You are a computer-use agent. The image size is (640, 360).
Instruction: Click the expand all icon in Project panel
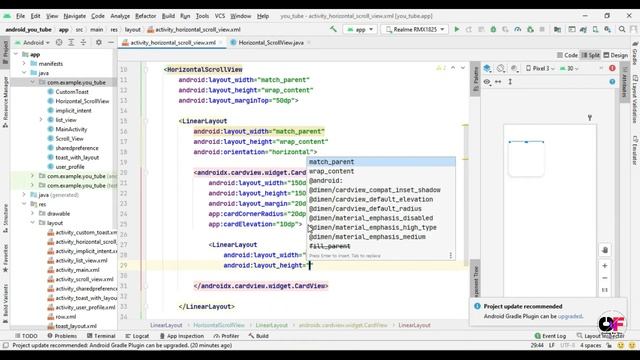71,42
